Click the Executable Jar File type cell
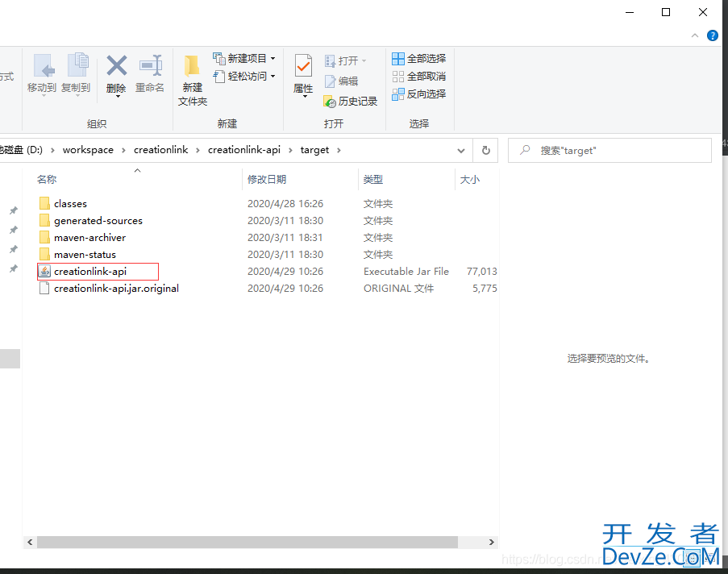 tap(406, 271)
